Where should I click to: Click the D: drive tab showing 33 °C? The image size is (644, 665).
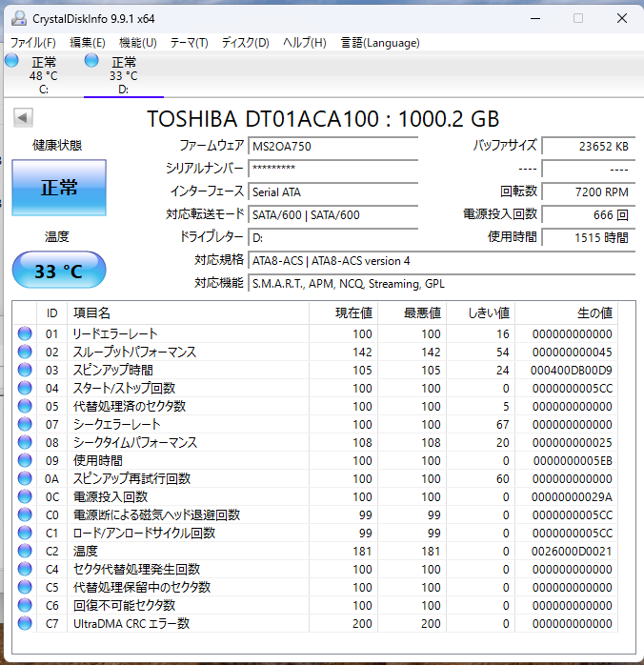(124, 75)
